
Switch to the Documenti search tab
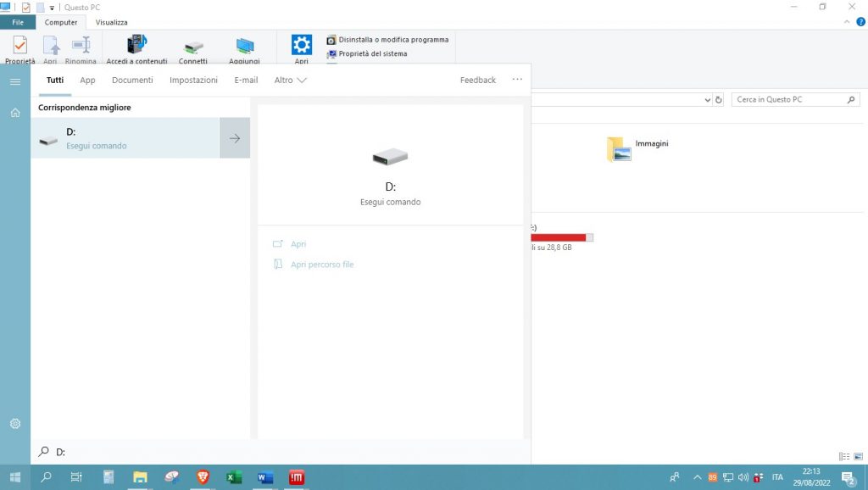coord(132,81)
